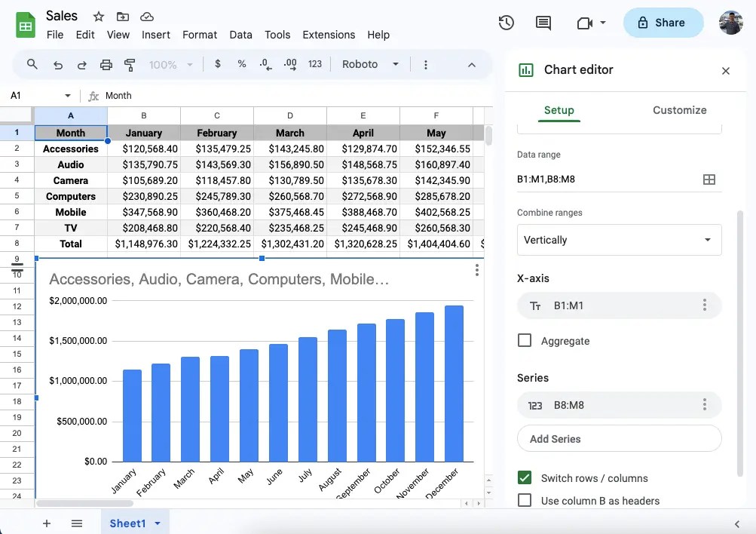Open the Roboto font dropdown
Viewport: 756px width, 534px height.
tap(369, 65)
